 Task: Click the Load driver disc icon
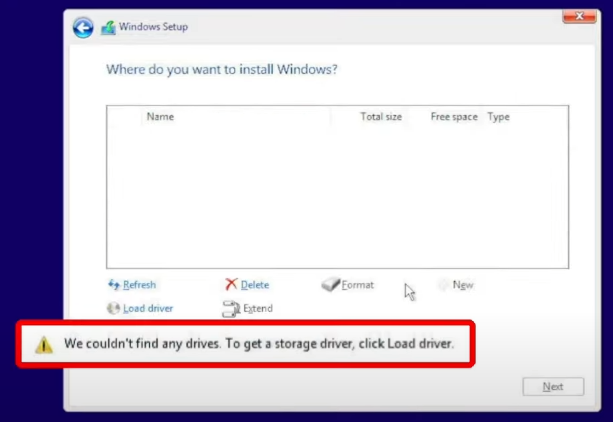(113, 308)
